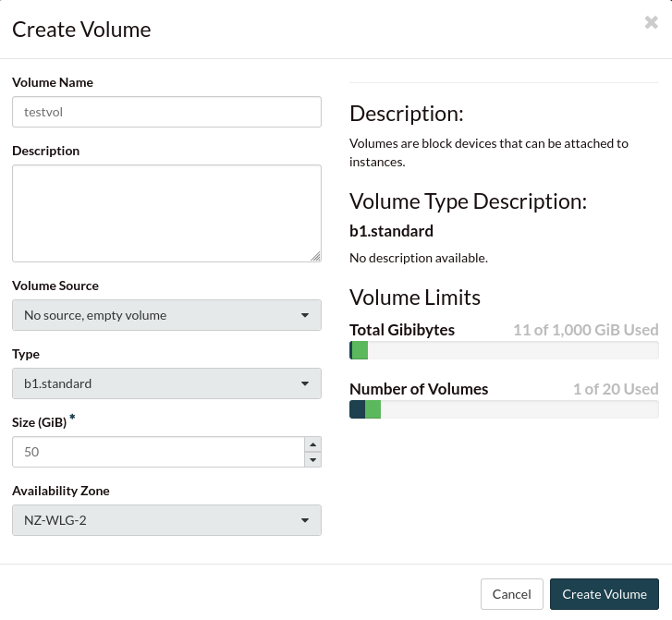Click the Volume Name input field
The width and height of the screenshot is (672, 620).
166,112
